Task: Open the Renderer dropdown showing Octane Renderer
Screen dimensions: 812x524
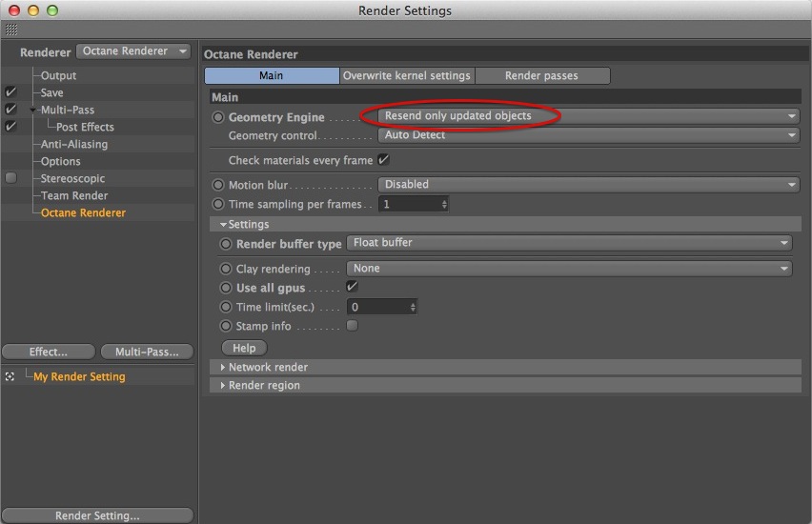Action: coord(133,51)
